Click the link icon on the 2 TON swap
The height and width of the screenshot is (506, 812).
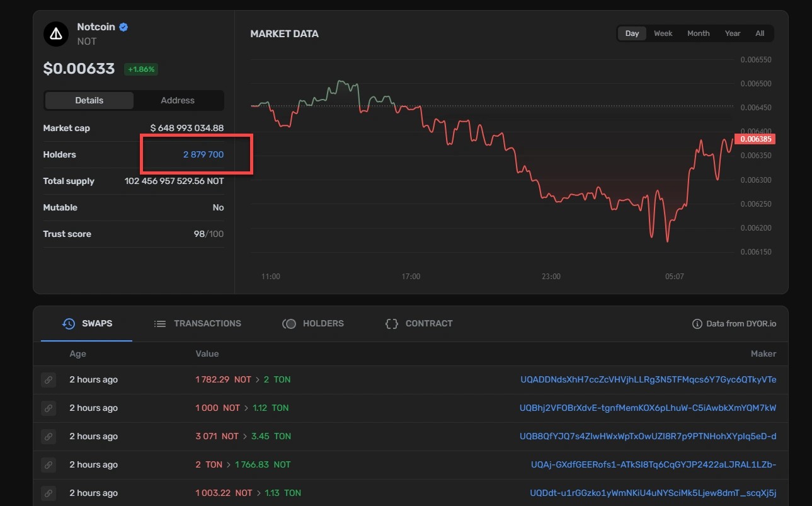[48, 465]
